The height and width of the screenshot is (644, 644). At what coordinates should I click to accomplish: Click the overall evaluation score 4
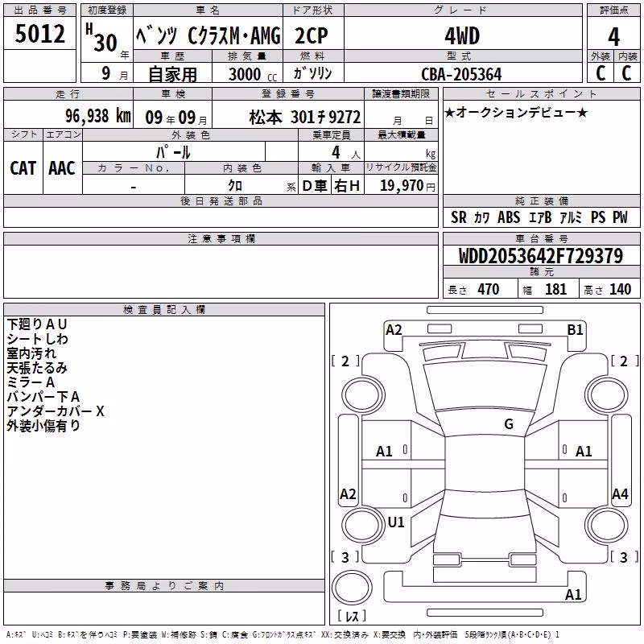coord(613,36)
